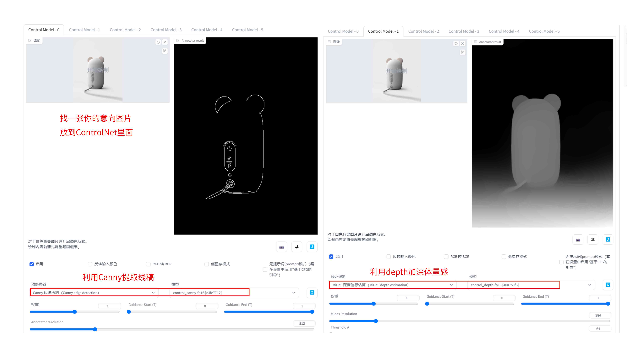Click icon beside left Annotator result label
Viewport: 644px width, 362px height.
coord(178,40)
